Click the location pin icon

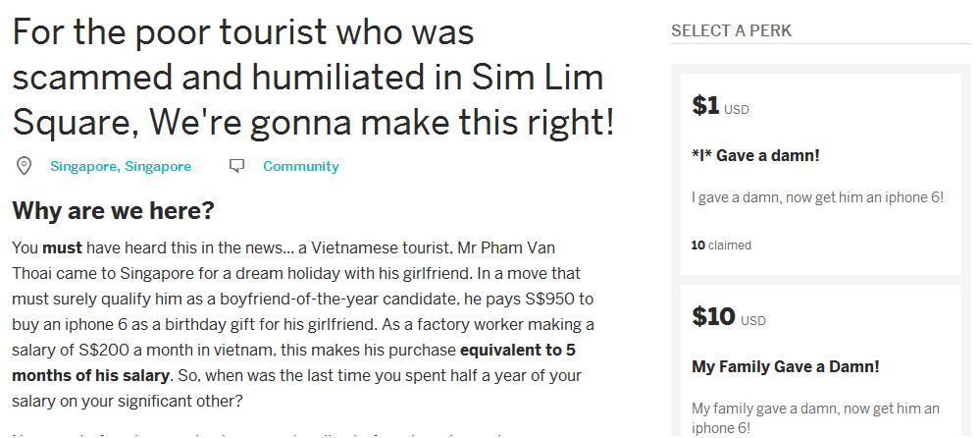click(x=25, y=167)
